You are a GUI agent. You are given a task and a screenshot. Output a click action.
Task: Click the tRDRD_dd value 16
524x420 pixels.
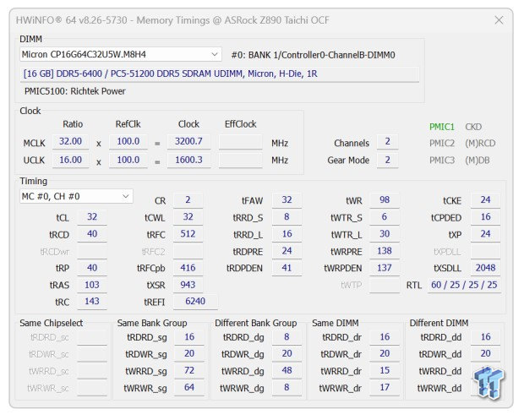(486, 337)
